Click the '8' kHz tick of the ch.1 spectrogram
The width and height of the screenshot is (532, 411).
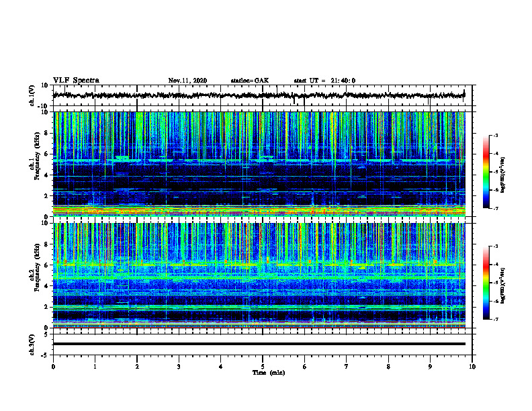[46, 133]
